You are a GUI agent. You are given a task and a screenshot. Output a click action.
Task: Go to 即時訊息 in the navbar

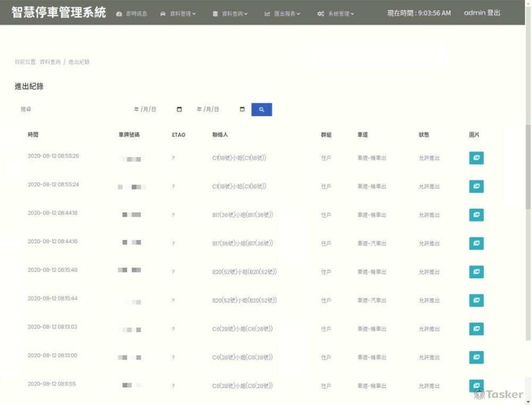tap(131, 14)
